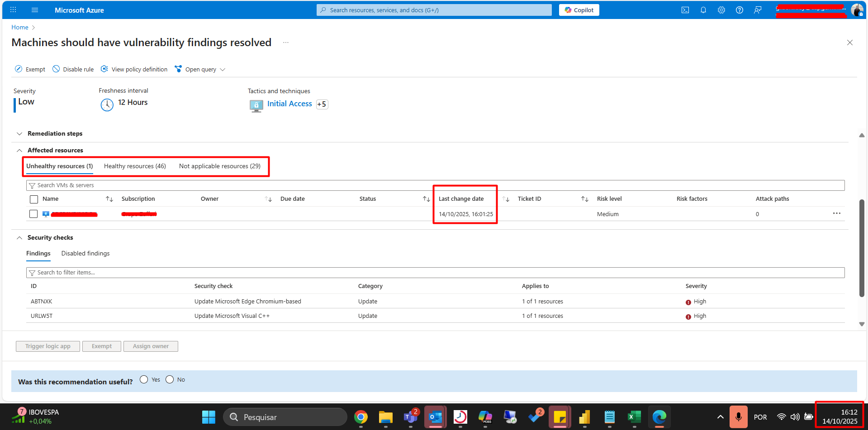
Task: Select Yes for recommendation useful
Action: (144, 379)
